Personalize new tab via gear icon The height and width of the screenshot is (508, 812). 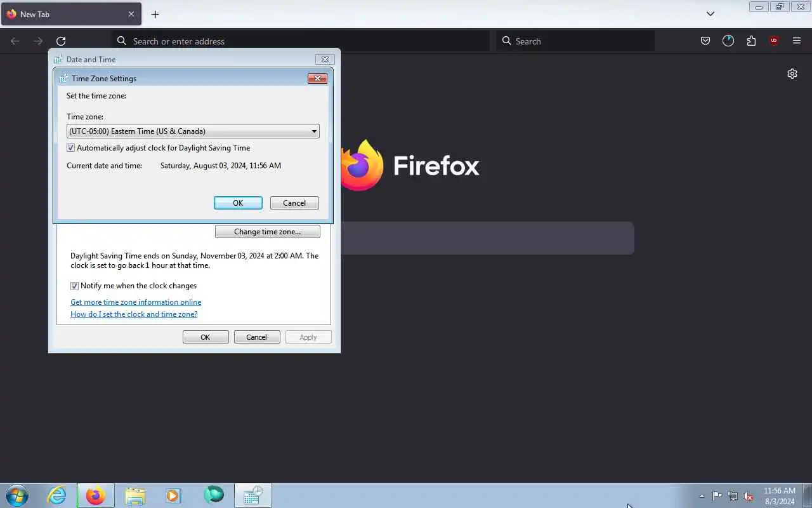click(792, 74)
